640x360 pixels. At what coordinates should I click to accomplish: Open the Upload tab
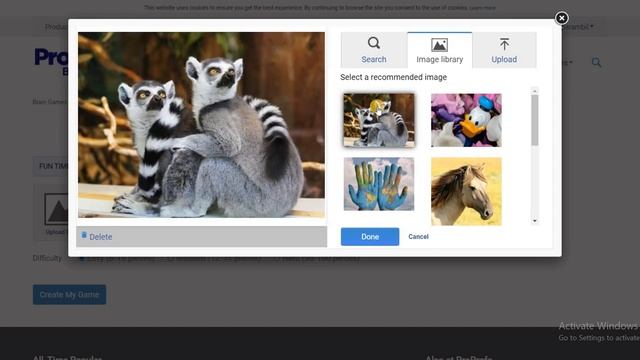pyautogui.click(x=504, y=50)
